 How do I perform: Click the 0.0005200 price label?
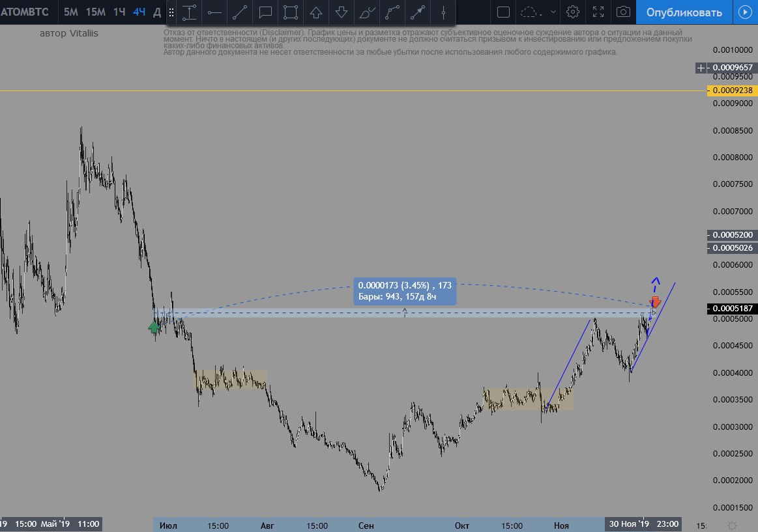pos(732,234)
